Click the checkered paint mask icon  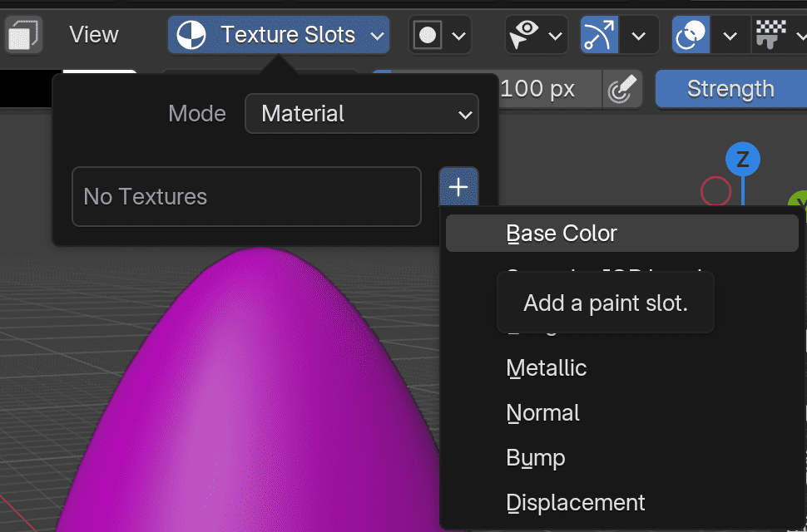770,35
